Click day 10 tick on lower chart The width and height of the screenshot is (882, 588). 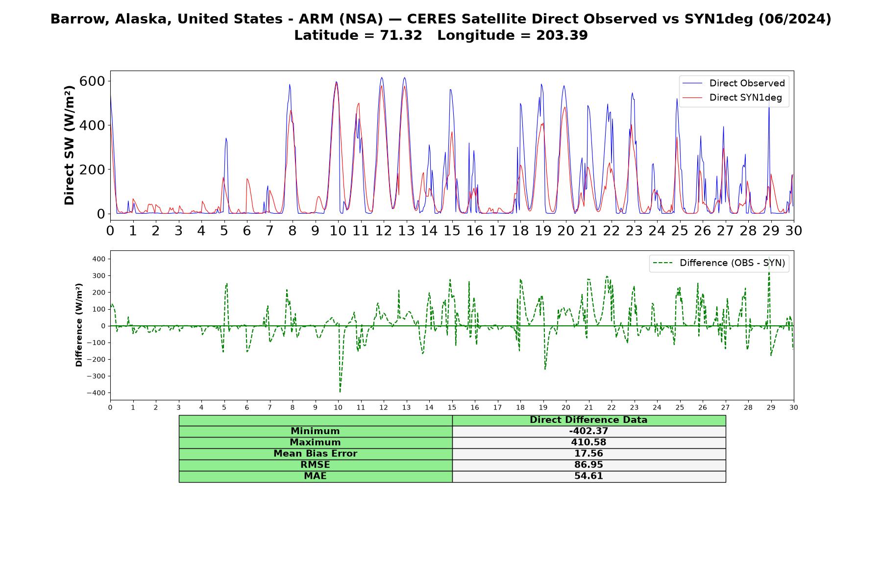338,407
